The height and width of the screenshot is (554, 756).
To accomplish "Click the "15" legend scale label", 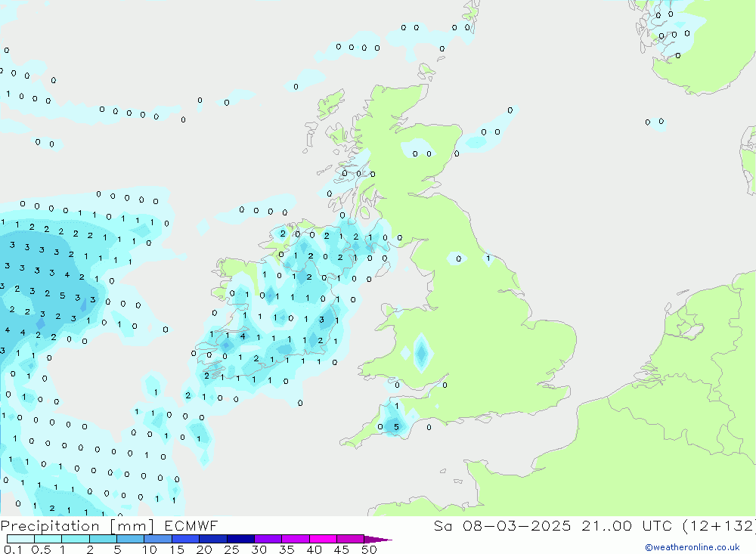I will (x=176, y=549).
